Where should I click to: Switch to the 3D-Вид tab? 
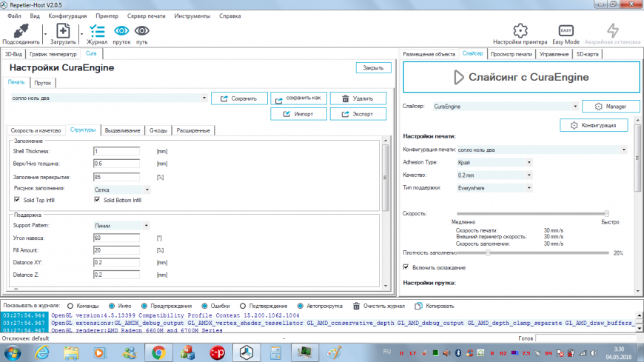tap(13, 54)
